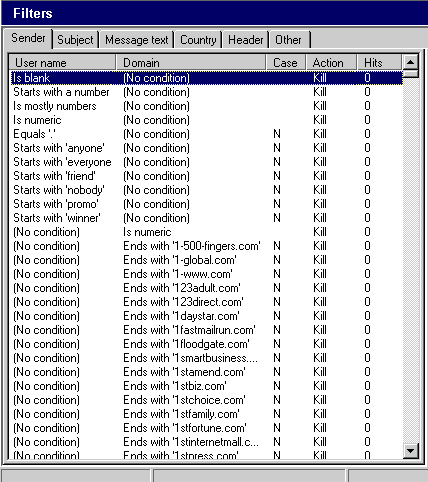Select the "Starts with 'winner'" filter row

pos(206,218)
